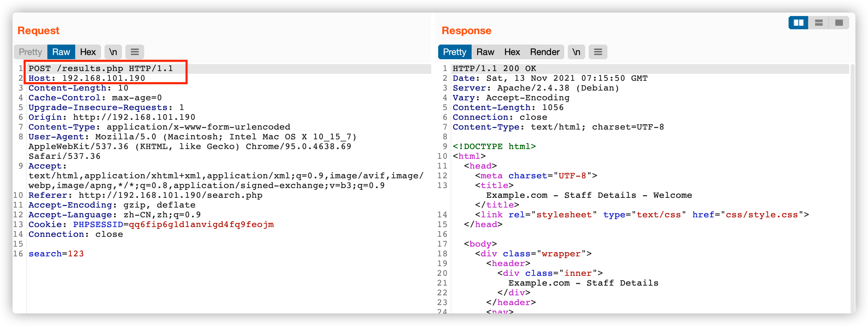Click the Content-Length: 10 request header

point(78,88)
